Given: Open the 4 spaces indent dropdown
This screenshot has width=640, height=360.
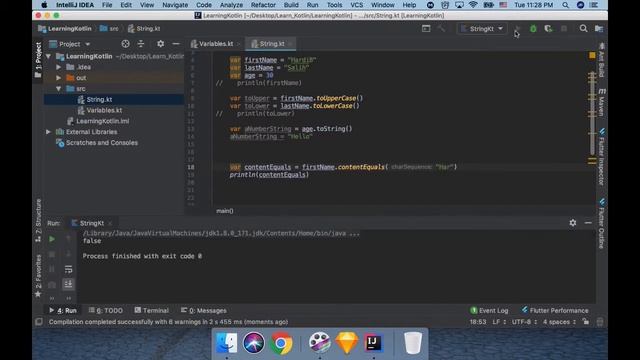Looking at the screenshot, I should [x=559, y=322].
